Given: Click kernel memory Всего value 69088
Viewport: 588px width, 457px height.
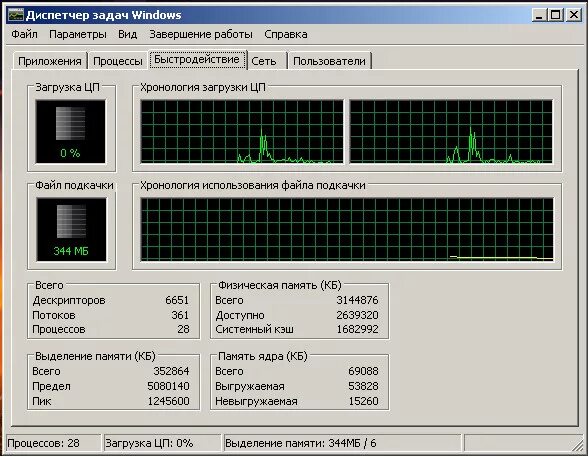Looking at the screenshot, I should (363, 371).
